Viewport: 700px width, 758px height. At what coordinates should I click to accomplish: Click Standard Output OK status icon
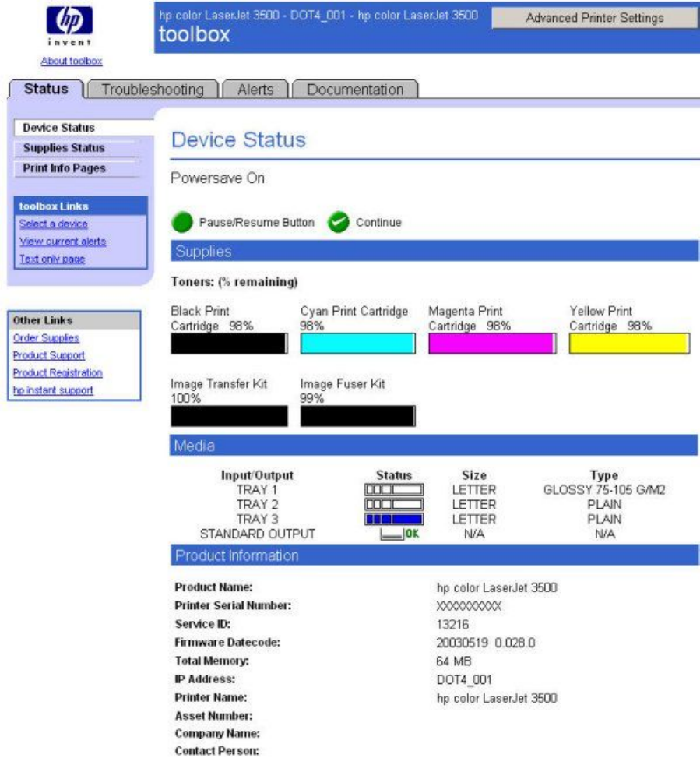tap(399, 534)
